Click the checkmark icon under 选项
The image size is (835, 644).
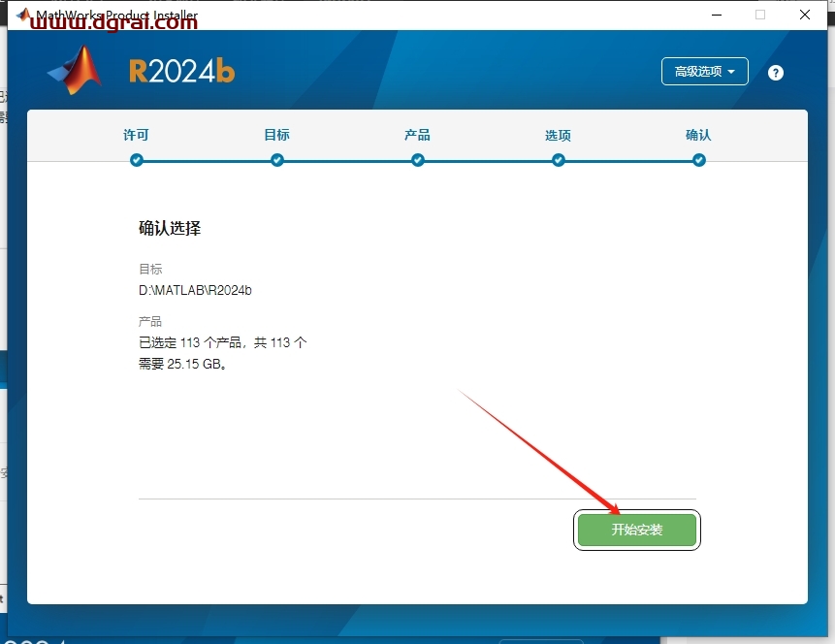[x=558, y=160]
